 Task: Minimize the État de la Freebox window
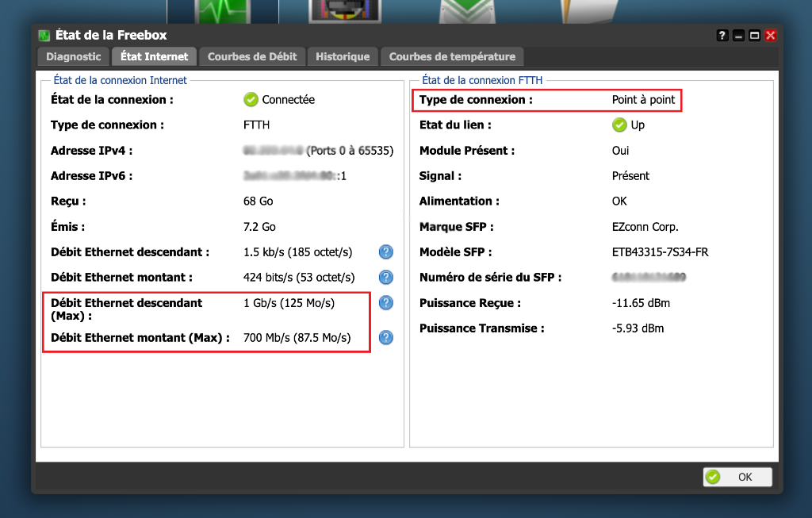point(738,36)
